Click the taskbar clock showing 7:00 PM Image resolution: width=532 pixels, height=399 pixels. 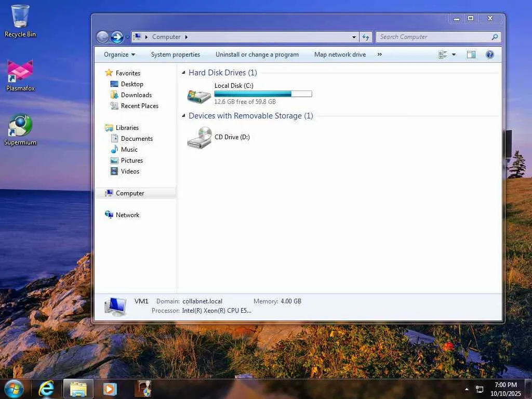click(x=506, y=389)
